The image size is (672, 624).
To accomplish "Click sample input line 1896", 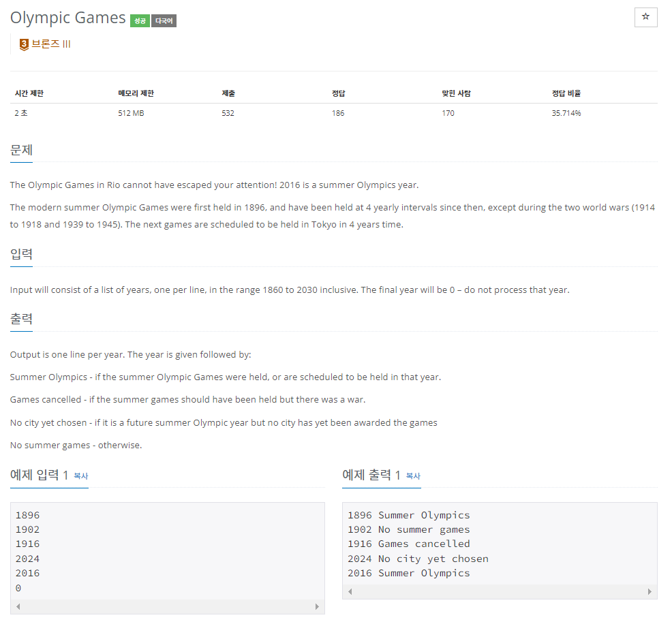I will click(27, 515).
